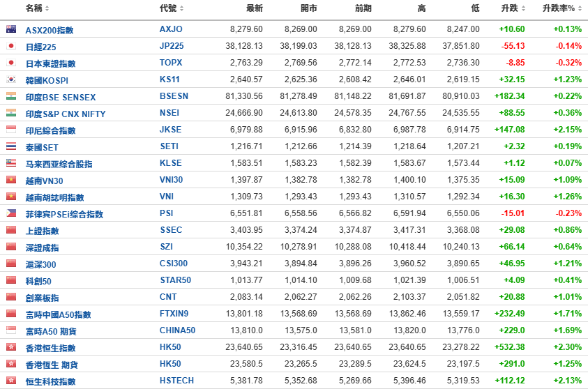
Task: Click the Philippines flag beside 菲律宾PSEi综合指数
Action: tap(11, 213)
